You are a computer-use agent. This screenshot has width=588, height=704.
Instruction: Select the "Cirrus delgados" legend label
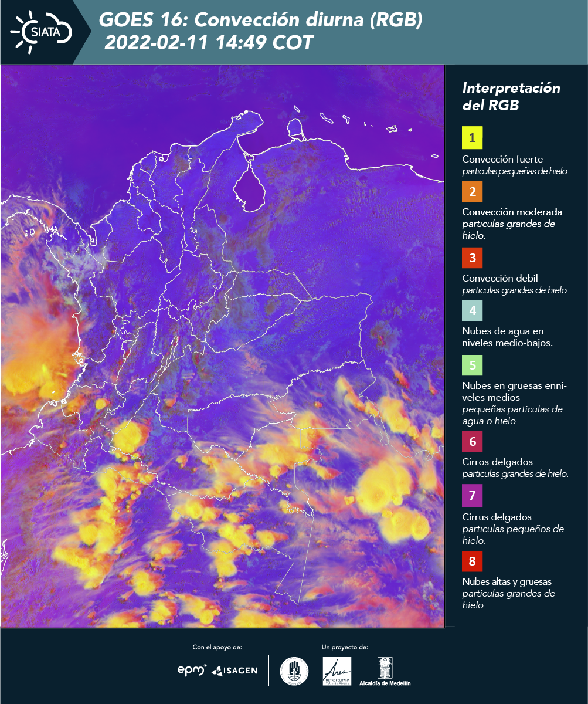click(x=497, y=517)
